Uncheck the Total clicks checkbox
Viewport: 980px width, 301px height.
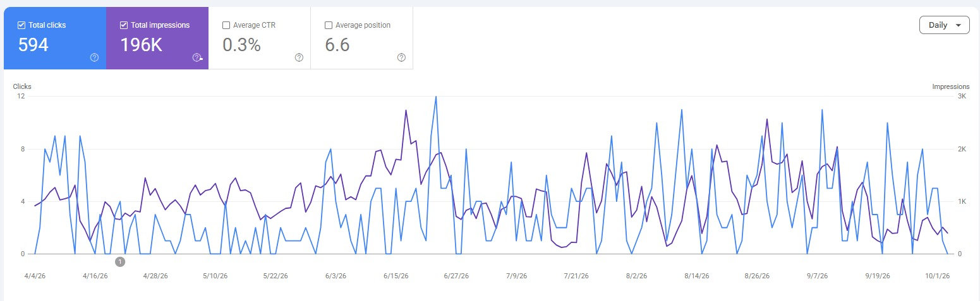(21, 25)
